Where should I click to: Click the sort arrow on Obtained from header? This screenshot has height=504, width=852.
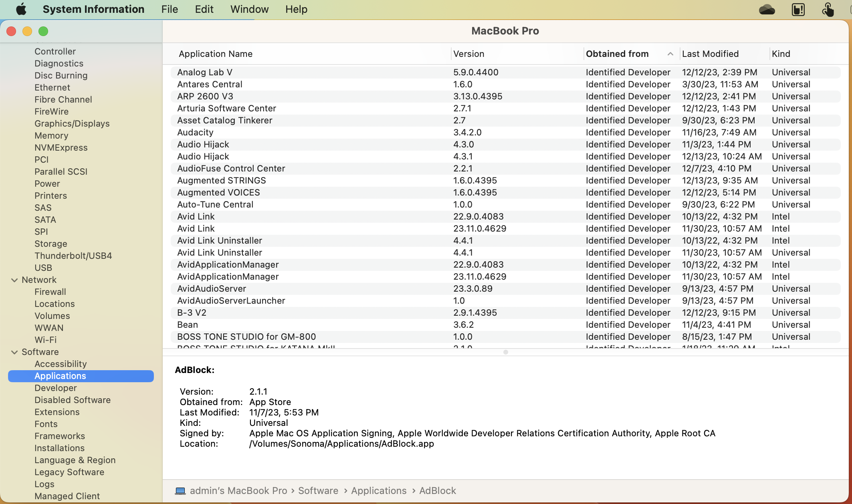click(x=670, y=54)
